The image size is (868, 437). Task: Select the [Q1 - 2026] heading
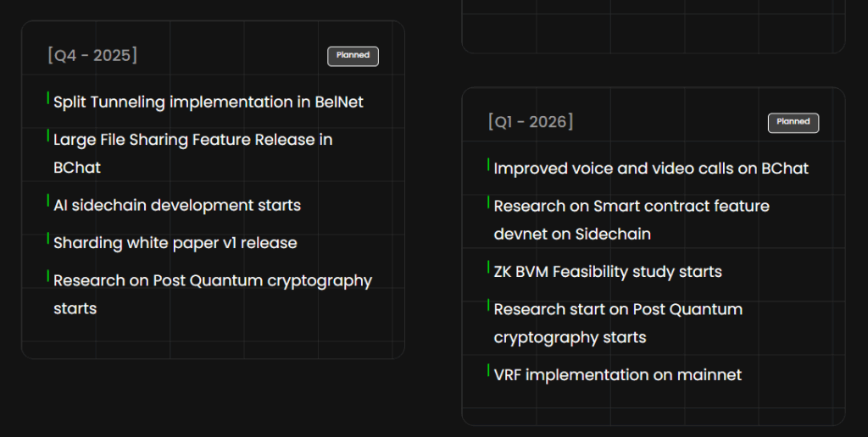click(x=531, y=122)
